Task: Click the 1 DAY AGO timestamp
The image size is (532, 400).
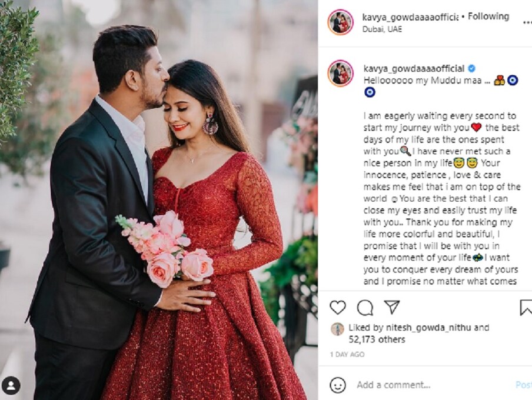Action: [347, 355]
